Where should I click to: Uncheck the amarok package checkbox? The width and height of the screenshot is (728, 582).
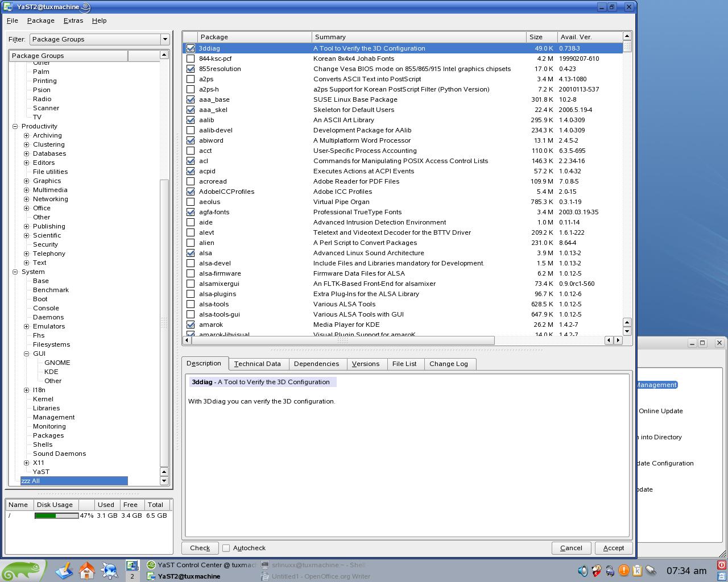point(191,325)
